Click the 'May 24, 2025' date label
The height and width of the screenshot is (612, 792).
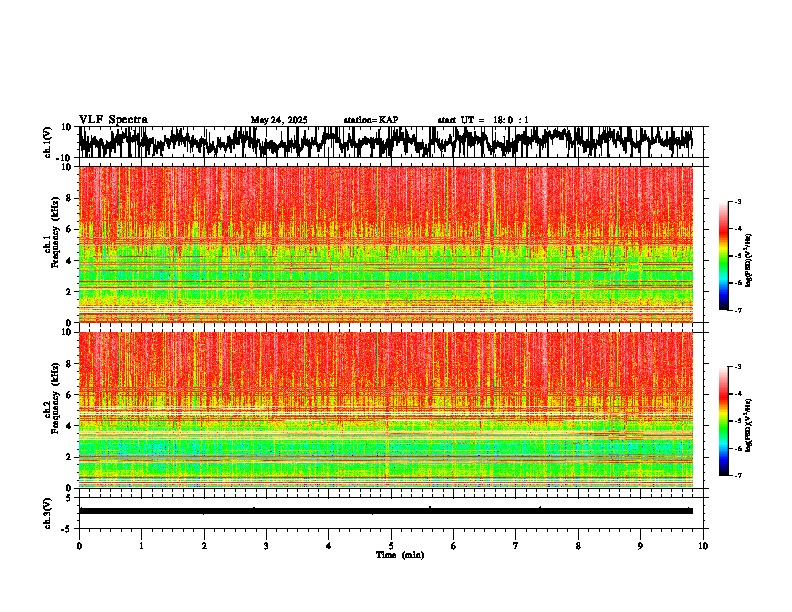coord(279,120)
